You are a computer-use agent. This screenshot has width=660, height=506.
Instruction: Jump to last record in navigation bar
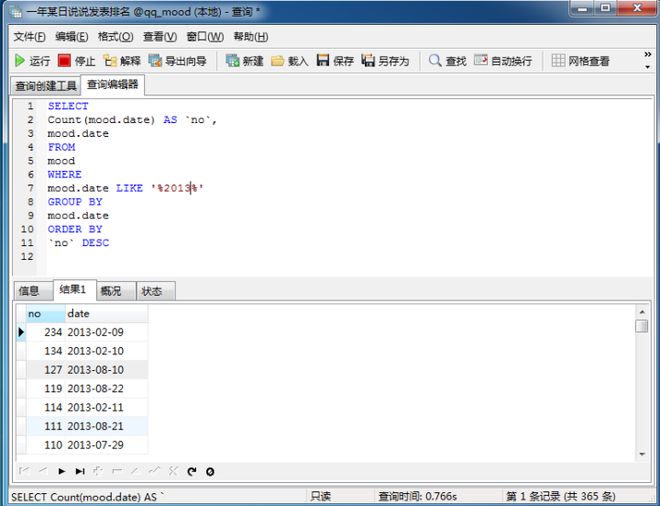pos(80,471)
